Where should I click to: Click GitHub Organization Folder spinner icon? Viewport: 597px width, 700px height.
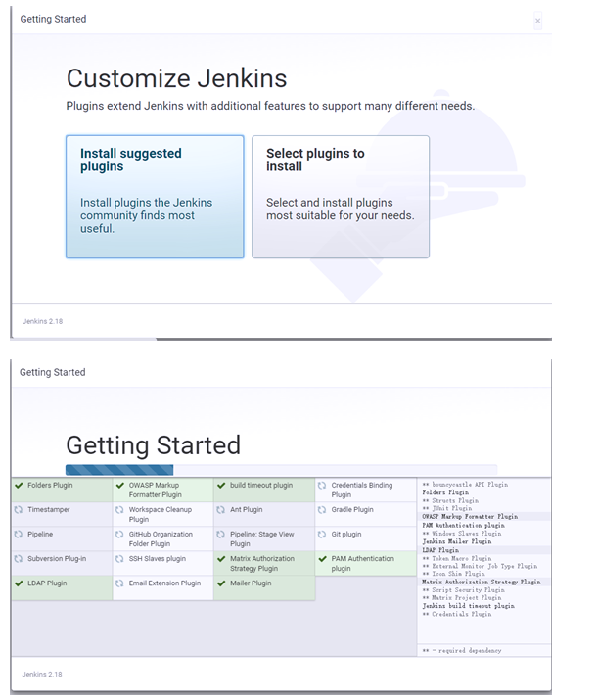pyautogui.click(x=119, y=535)
